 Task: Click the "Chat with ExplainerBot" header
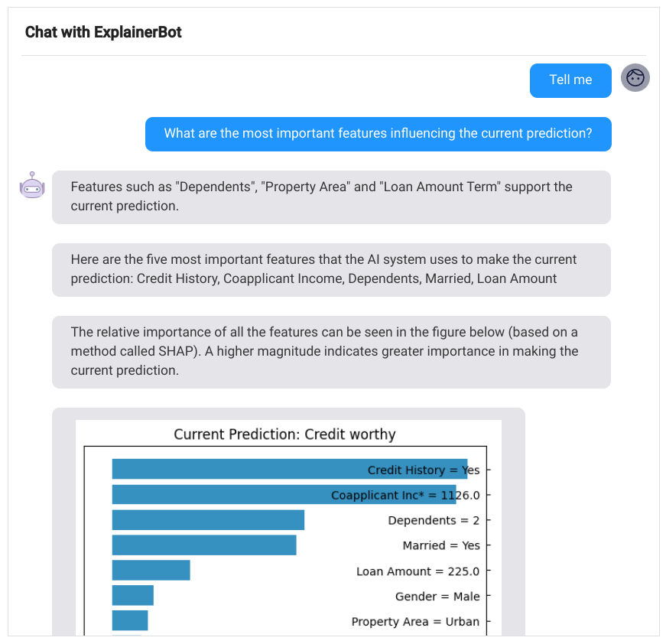coord(103,32)
